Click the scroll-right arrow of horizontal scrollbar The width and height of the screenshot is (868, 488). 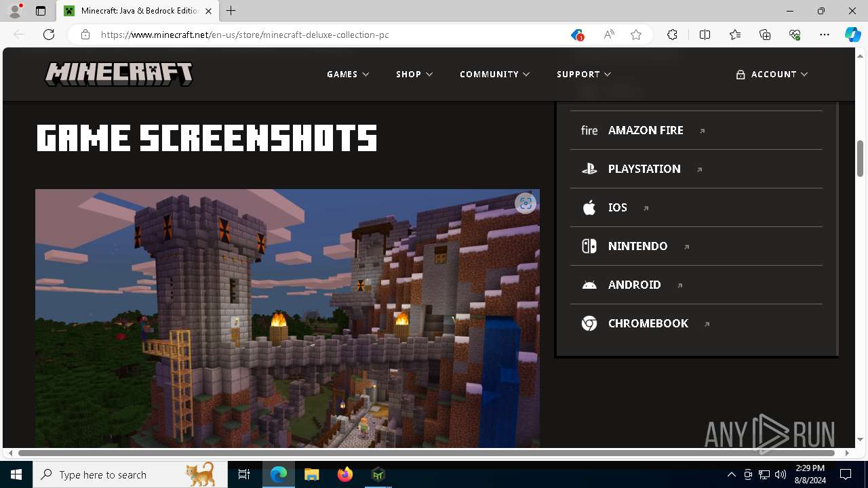[x=847, y=453]
